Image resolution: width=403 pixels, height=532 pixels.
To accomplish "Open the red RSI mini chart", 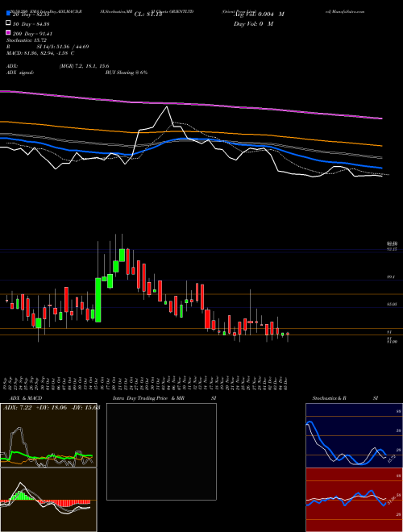I will [x=354, y=500].
